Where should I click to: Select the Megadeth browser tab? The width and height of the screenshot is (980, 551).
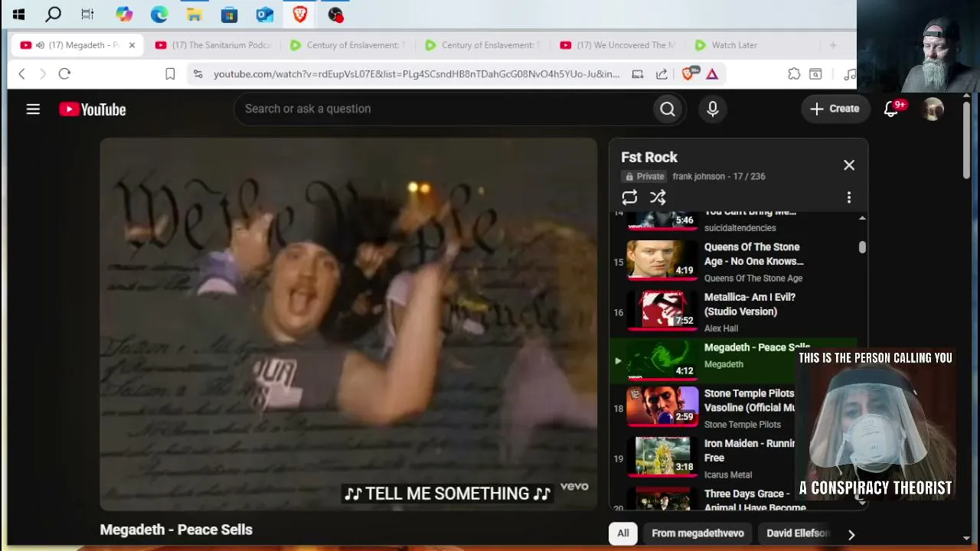click(x=78, y=45)
